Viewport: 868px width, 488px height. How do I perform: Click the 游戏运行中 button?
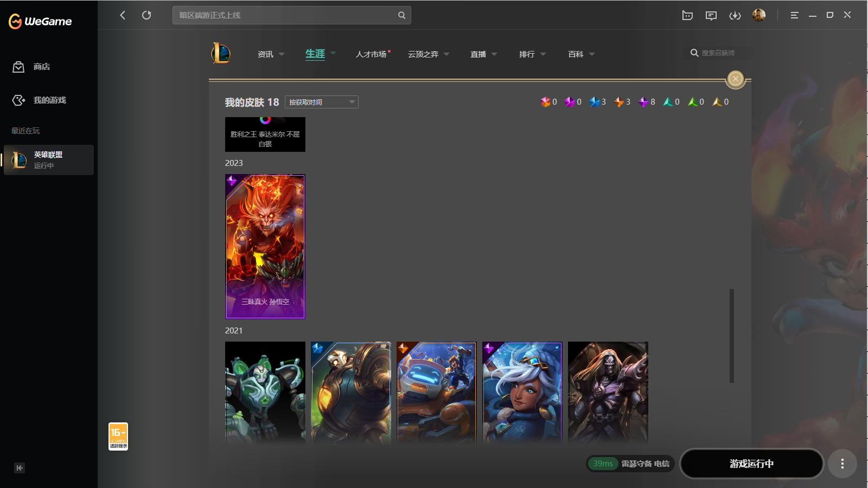[752, 464]
